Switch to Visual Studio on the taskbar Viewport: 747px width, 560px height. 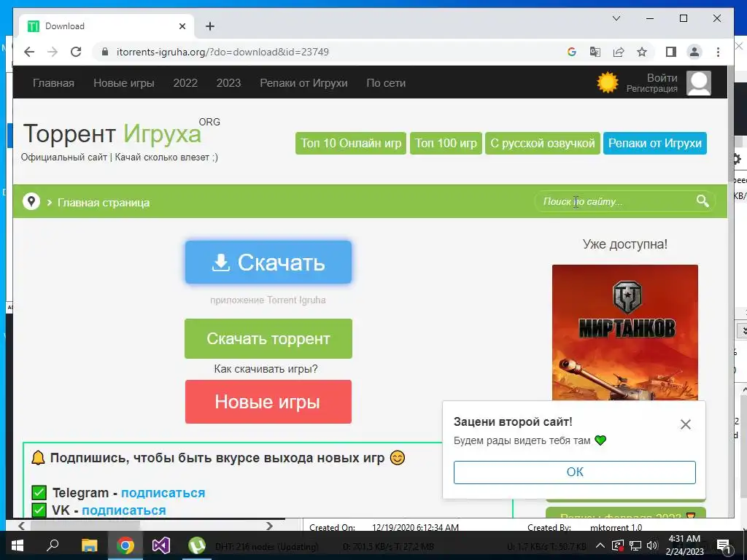tap(161, 545)
